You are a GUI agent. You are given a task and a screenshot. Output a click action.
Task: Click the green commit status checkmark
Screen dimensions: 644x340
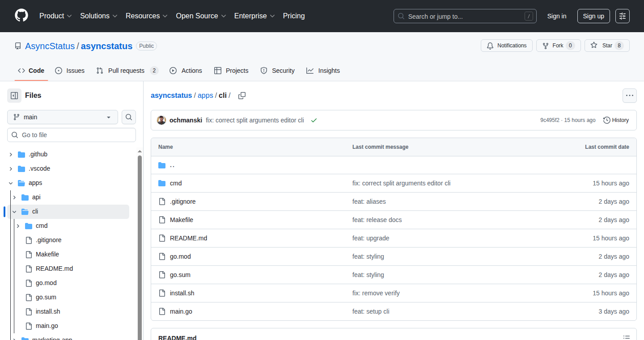pyautogui.click(x=314, y=120)
